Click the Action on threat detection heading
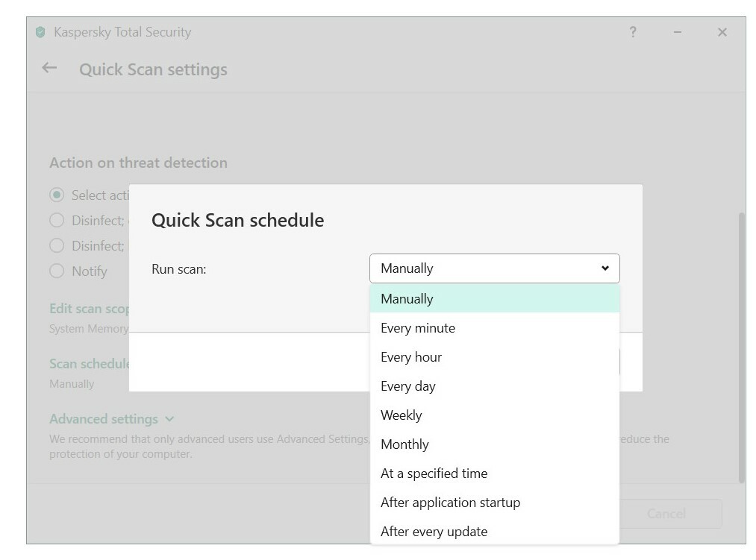This screenshot has height=560, width=756. [x=138, y=163]
